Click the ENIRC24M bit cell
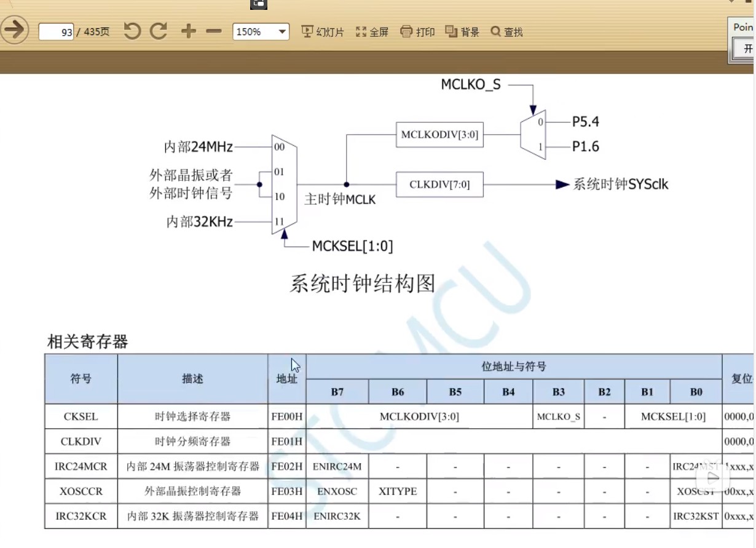 [337, 467]
